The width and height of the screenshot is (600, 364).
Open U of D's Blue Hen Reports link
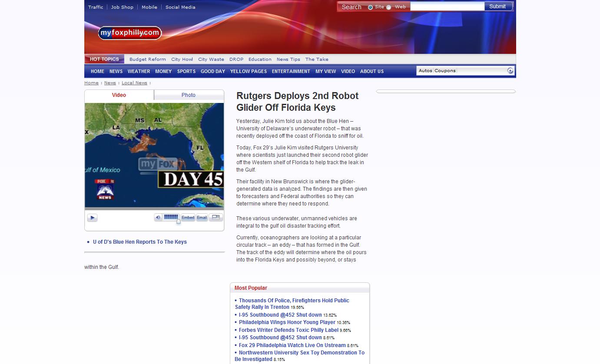pyautogui.click(x=140, y=242)
